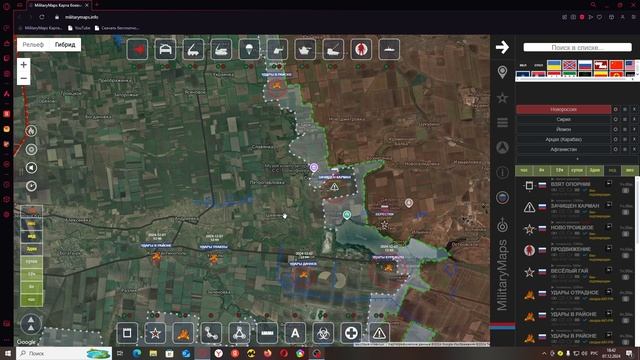Screen dimensions: 640x360
Task: Select the Йемен region row
Action: pos(563,129)
